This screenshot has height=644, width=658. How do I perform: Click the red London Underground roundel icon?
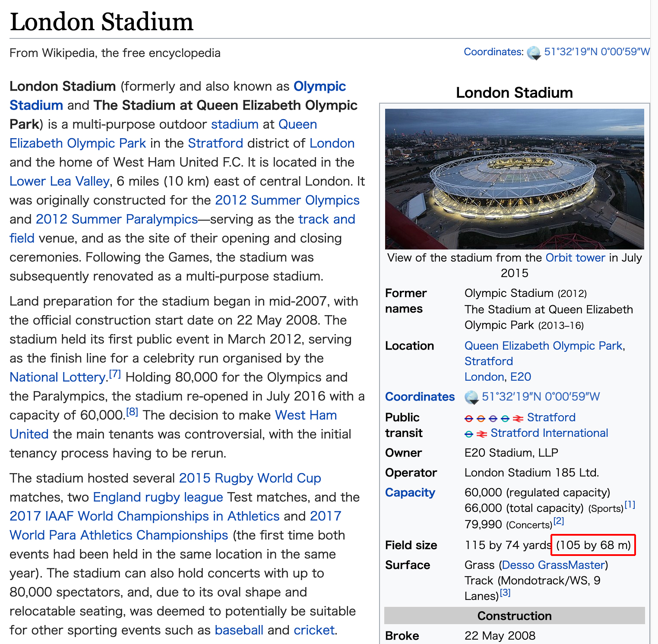[x=469, y=418]
